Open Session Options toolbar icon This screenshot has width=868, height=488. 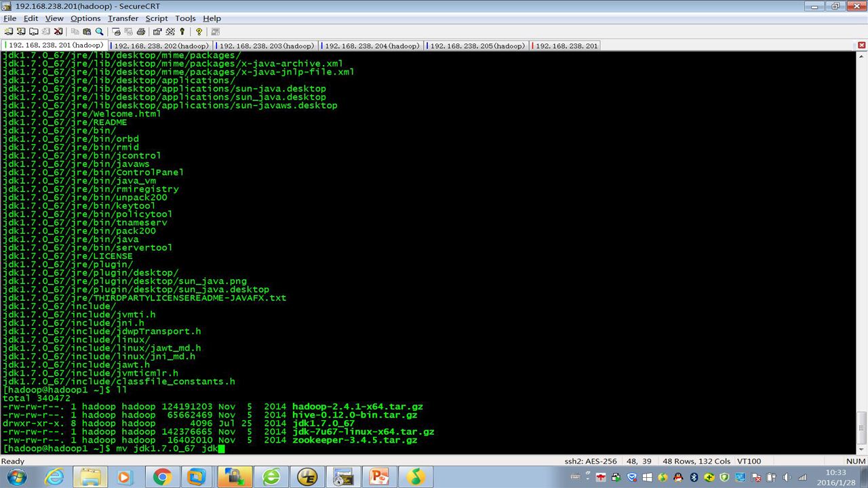pyautogui.click(x=157, y=32)
